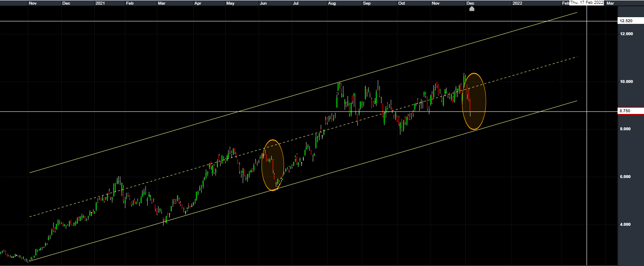Click the Apr label on time axis
This screenshot has width=644, height=266.
(x=197, y=3)
